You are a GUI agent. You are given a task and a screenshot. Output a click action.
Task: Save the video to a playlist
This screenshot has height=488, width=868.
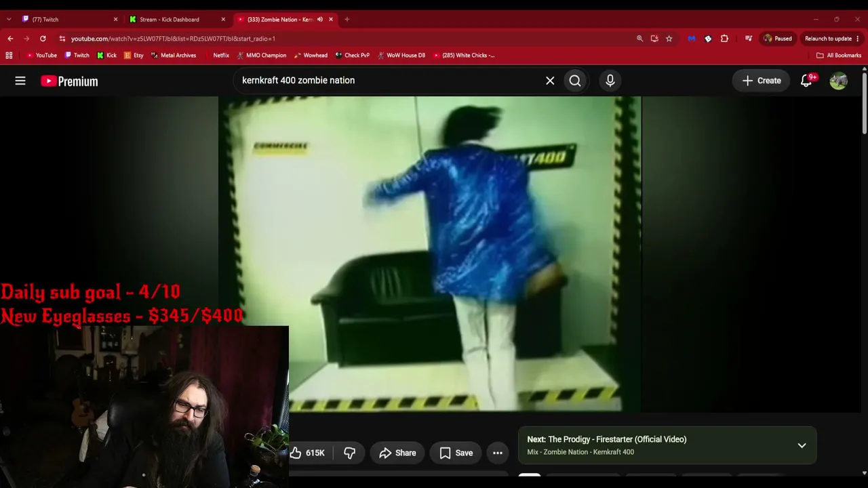[x=456, y=453]
